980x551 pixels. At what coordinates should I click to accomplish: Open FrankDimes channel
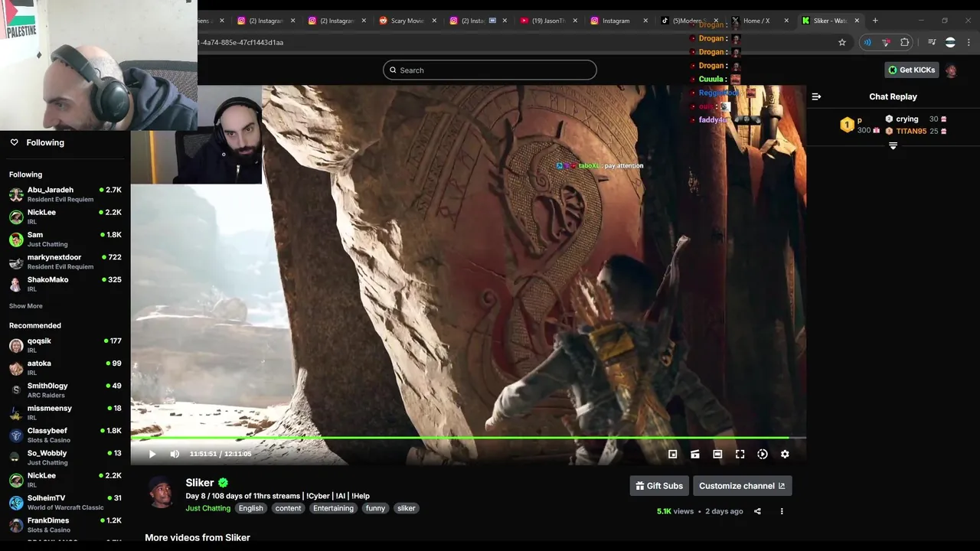click(x=65, y=525)
